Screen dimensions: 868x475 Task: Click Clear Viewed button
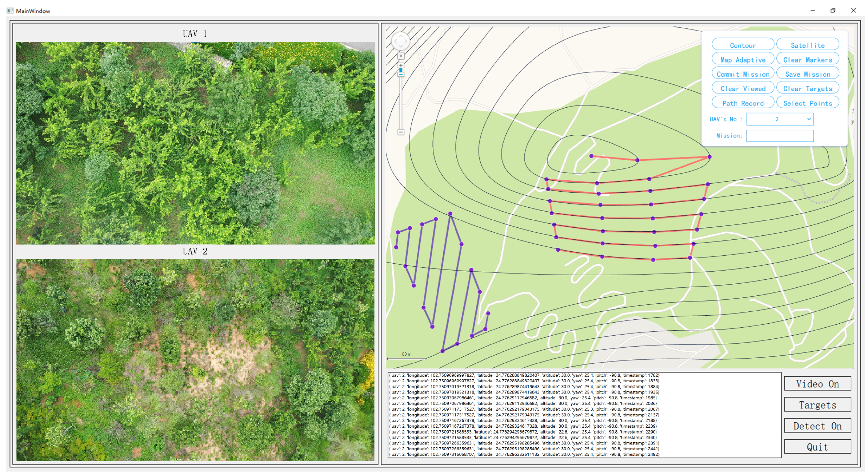pos(743,88)
